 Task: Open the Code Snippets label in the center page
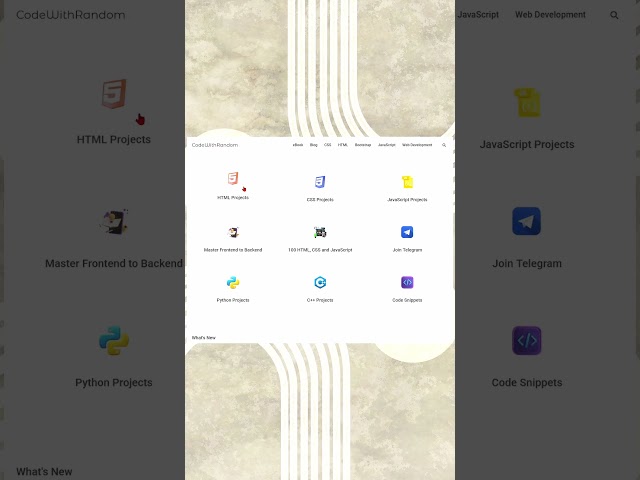point(407,300)
